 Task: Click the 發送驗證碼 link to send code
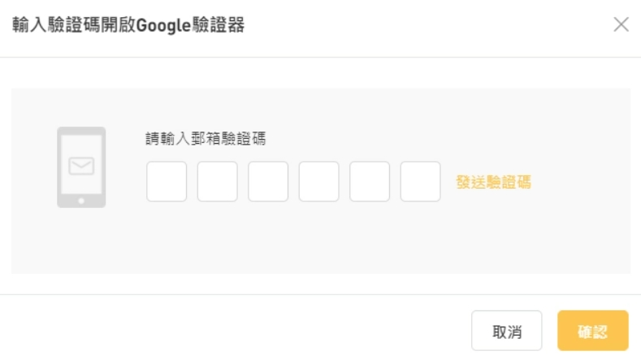(493, 182)
